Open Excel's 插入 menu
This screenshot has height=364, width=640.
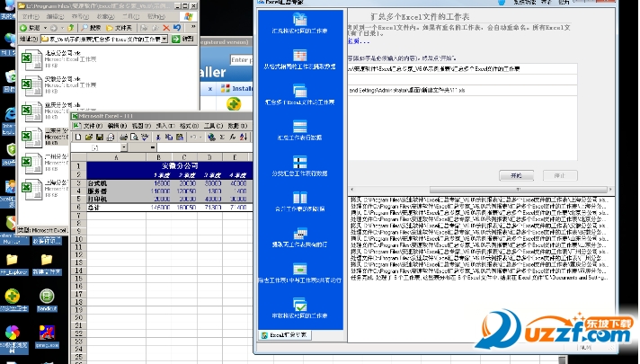pyautogui.click(x=165, y=126)
